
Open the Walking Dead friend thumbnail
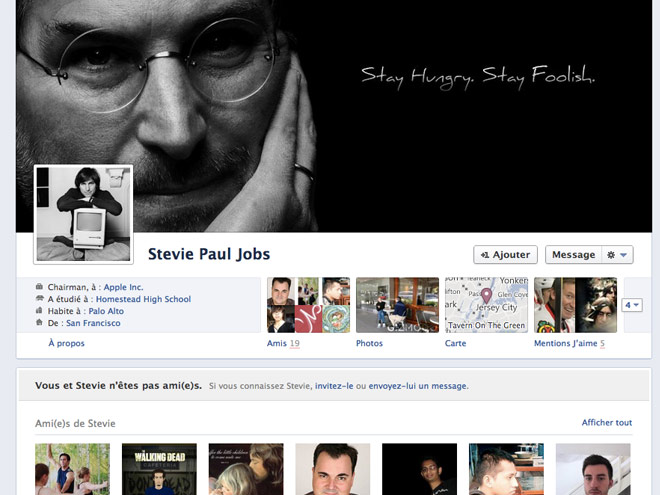pyautogui.click(x=159, y=469)
